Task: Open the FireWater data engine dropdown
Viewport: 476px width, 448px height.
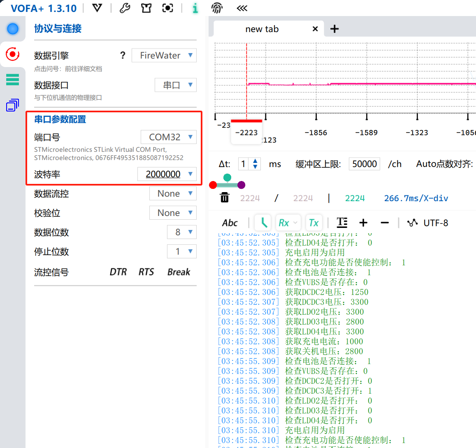Action: click(164, 55)
